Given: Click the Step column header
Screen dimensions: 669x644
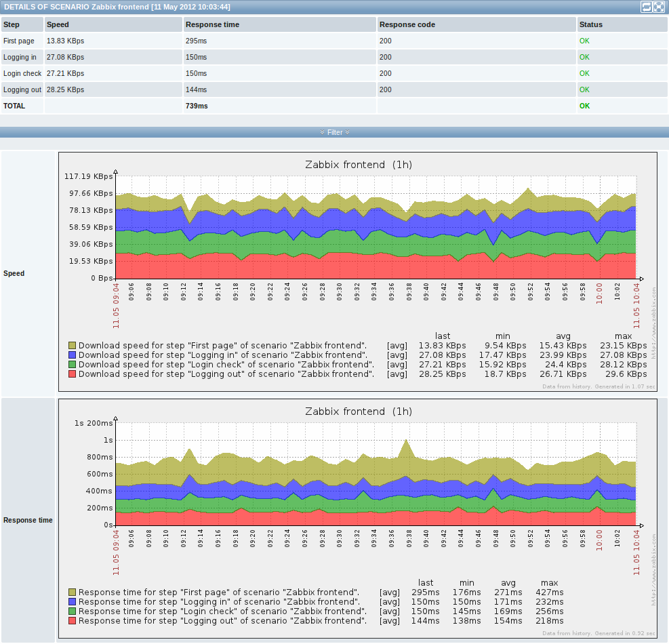Looking at the screenshot, I should [x=22, y=25].
